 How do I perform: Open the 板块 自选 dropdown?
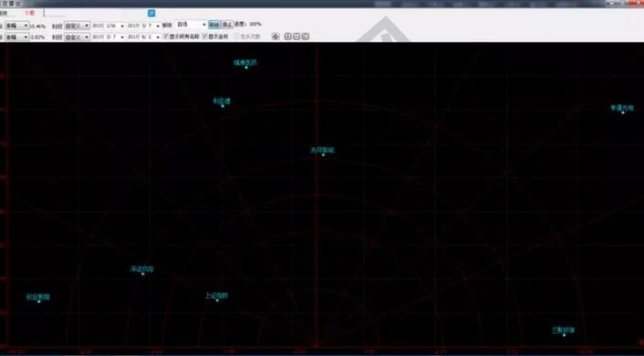pyautogui.click(x=191, y=25)
